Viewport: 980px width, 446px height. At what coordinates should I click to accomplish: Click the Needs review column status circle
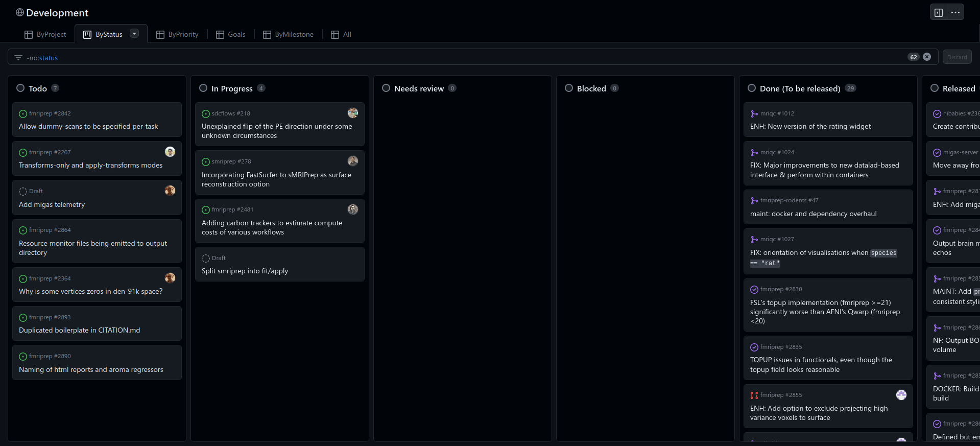click(x=386, y=88)
